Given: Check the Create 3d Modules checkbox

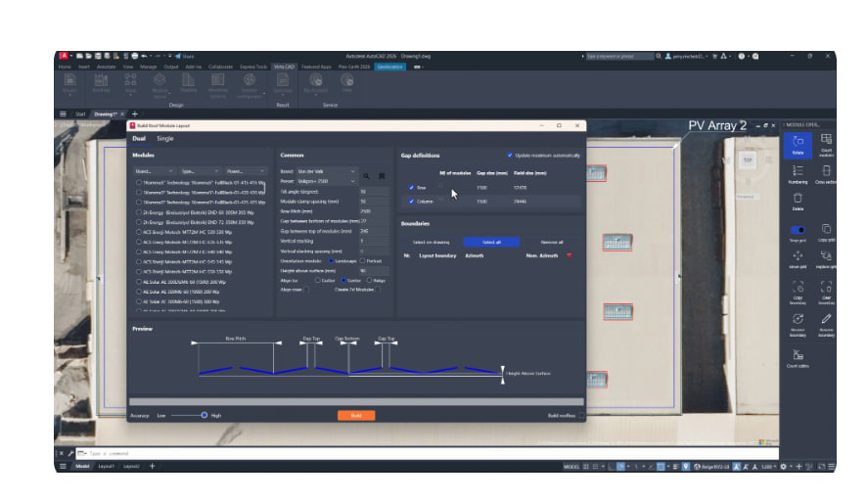Looking at the screenshot, I should (378, 290).
